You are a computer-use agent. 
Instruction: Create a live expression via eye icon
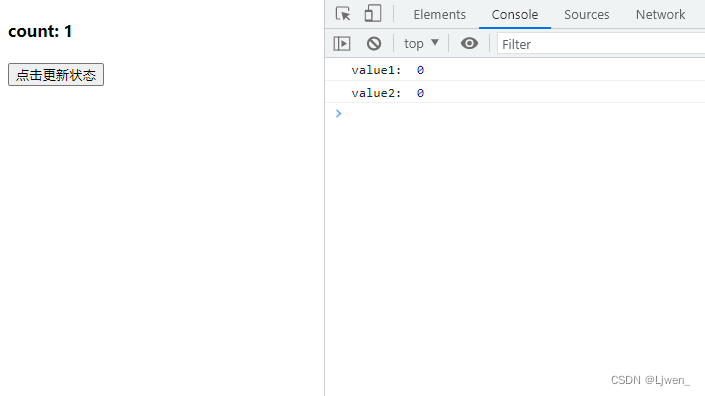pyautogui.click(x=469, y=44)
